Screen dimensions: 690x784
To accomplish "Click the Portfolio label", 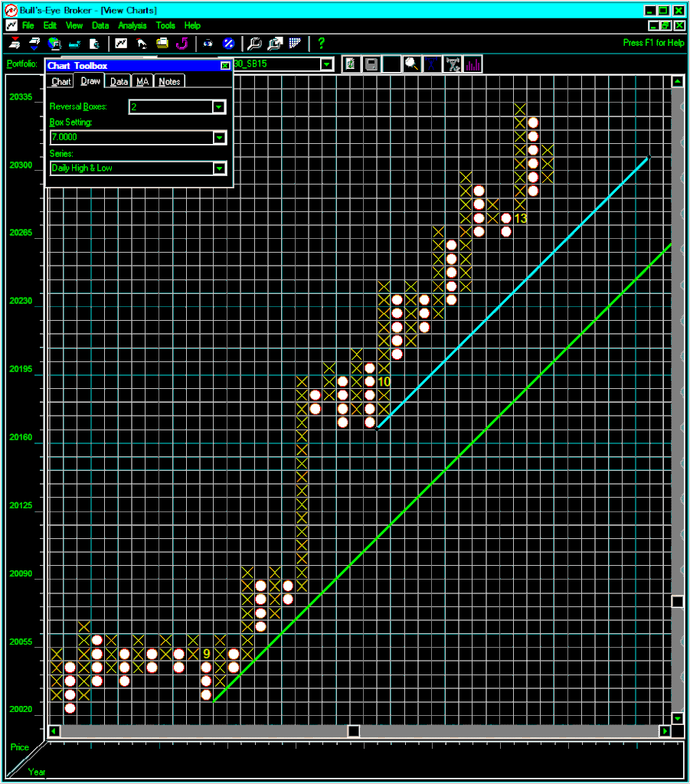I will point(22,64).
